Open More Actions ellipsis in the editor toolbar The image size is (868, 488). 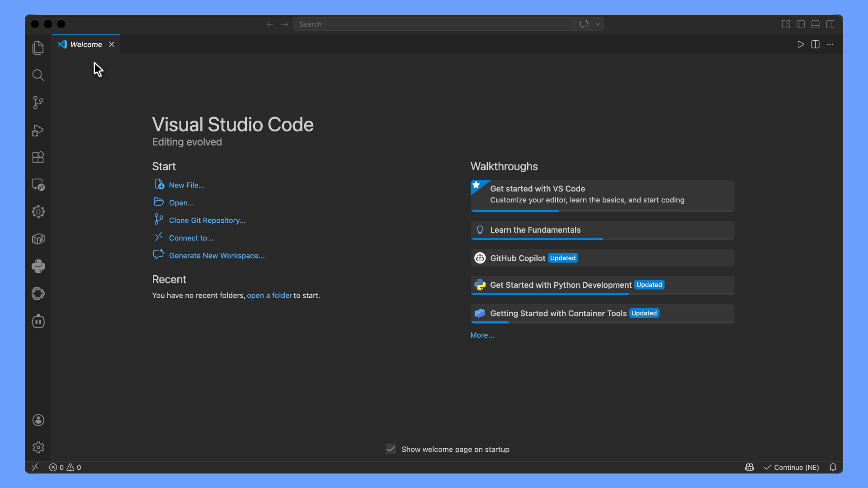[x=830, y=44]
